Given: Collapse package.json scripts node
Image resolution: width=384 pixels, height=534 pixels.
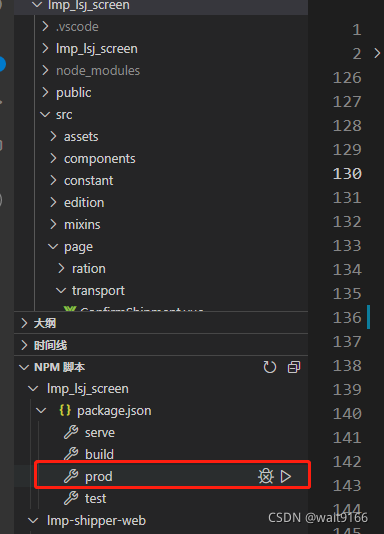Looking at the screenshot, I should 41,411.
